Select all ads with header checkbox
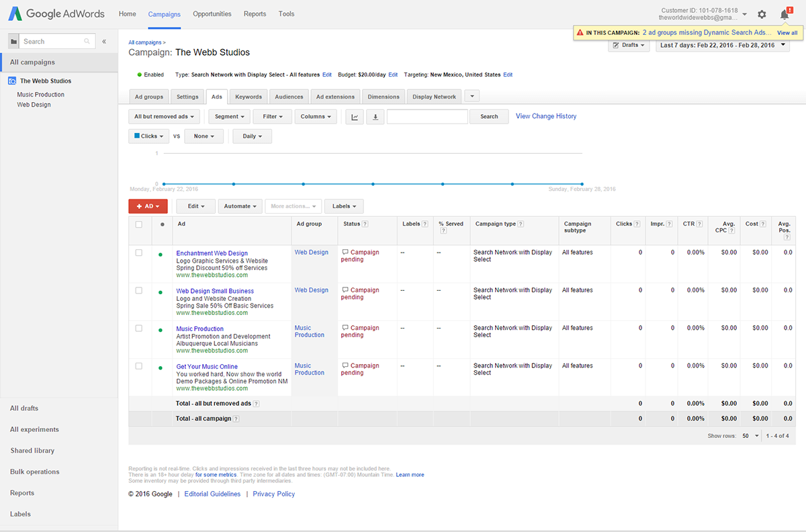The width and height of the screenshot is (806, 532). (x=139, y=224)
